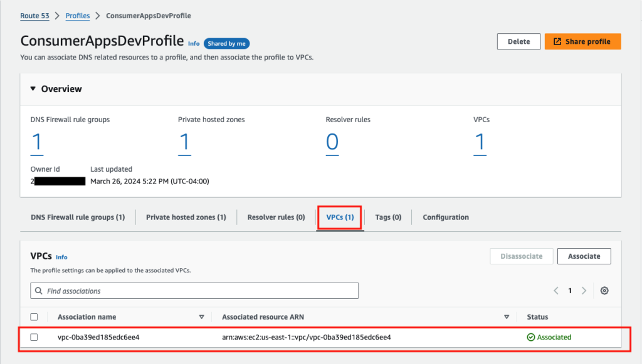Click the Delete button

pos(518,41)
